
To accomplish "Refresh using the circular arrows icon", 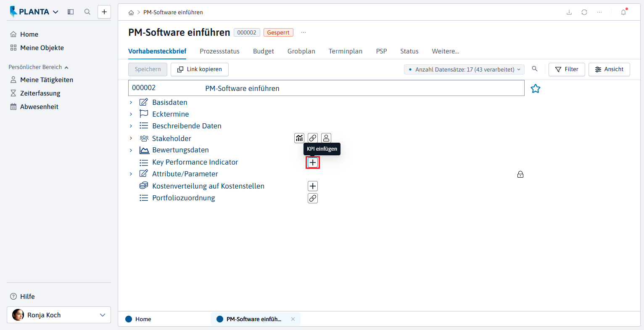I will click(584, 12).
